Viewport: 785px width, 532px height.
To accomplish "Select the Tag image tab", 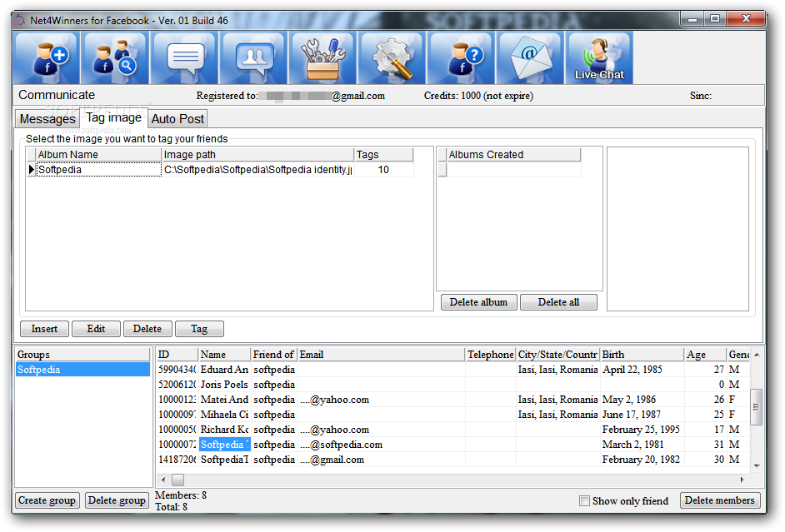I will click(x=113, y=117).
